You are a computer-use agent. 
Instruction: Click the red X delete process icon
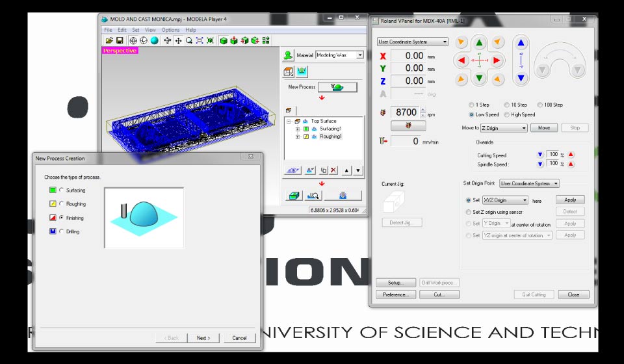pyautogui.click(x=333, y=170)
